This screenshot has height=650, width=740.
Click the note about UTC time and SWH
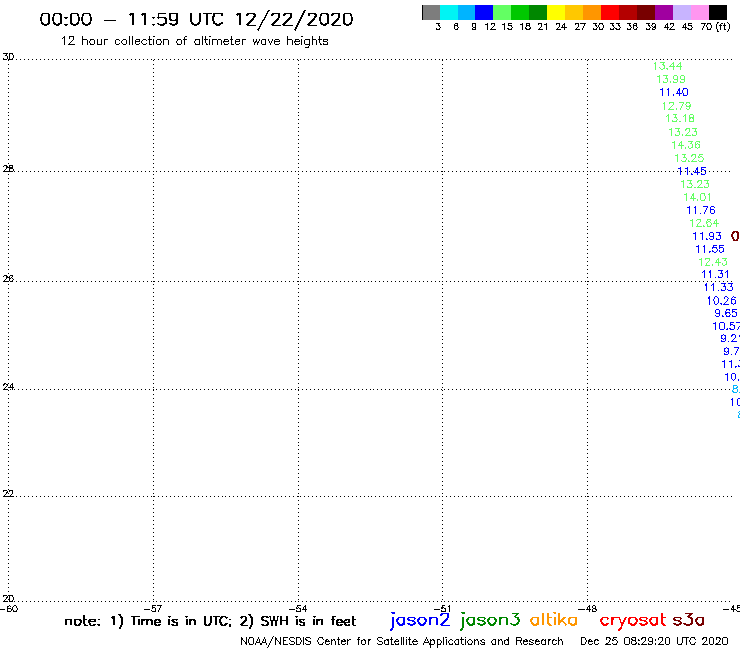(210, 621)
